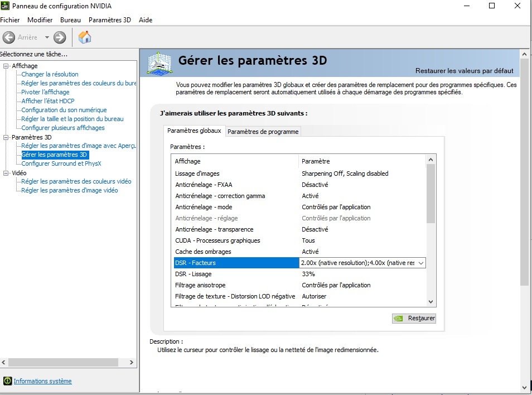Click the Forward arrow icon
The width and height of the screenshot is (532, 395).
pyautogui.click(x=60, y=37)
